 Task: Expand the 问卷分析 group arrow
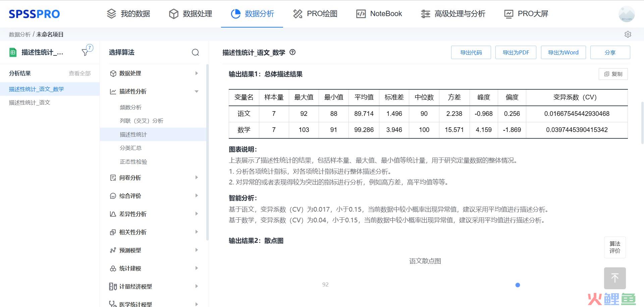(x=197, y=177)
